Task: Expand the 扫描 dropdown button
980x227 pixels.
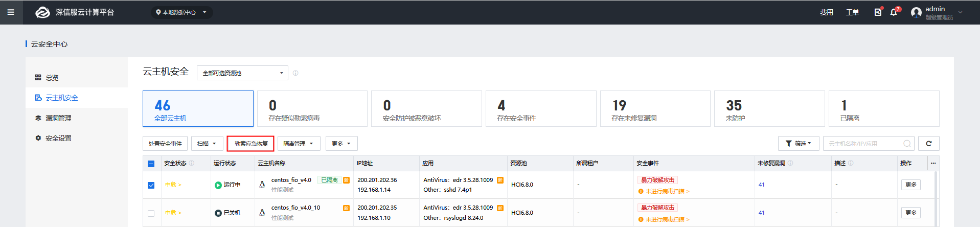Action: tap(207, 144)
